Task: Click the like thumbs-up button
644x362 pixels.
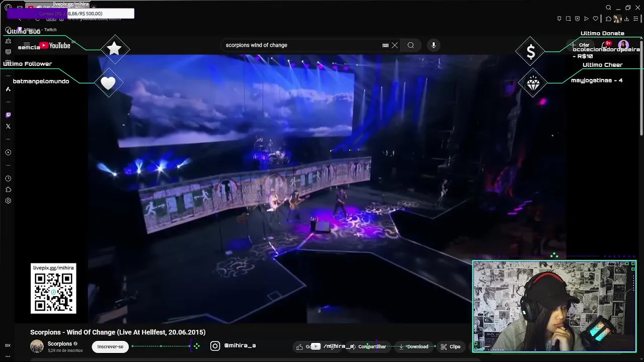Action: [300, 346]
